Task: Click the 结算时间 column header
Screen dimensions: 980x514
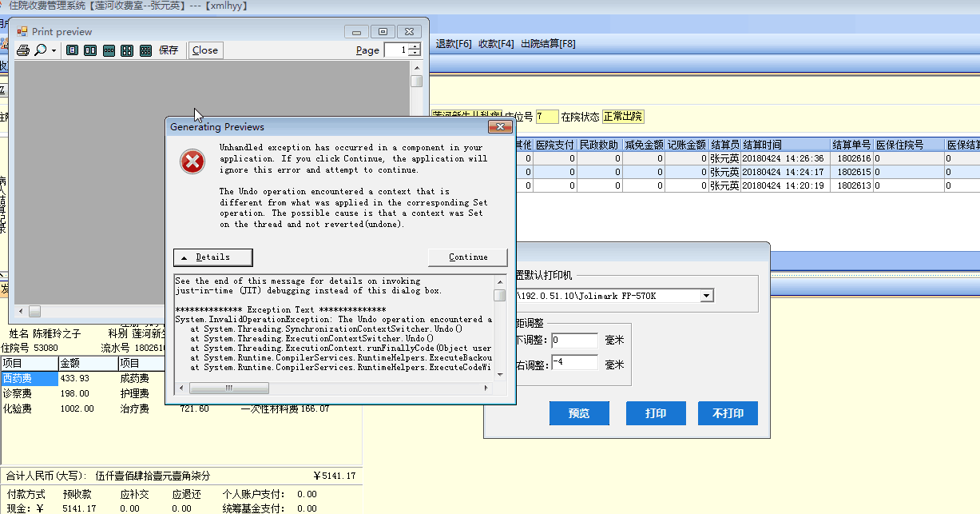Action: [785, 145]
